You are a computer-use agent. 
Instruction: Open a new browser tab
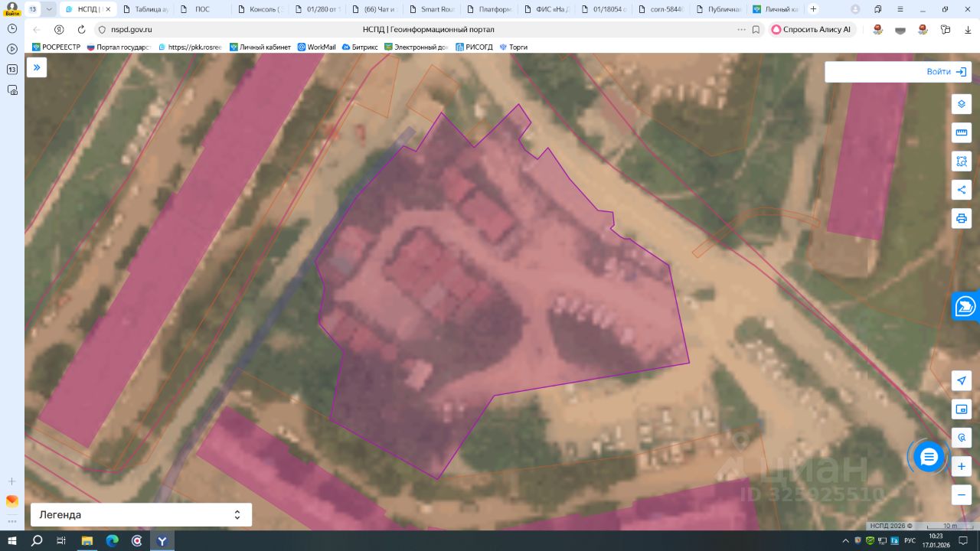click(813, 9)
